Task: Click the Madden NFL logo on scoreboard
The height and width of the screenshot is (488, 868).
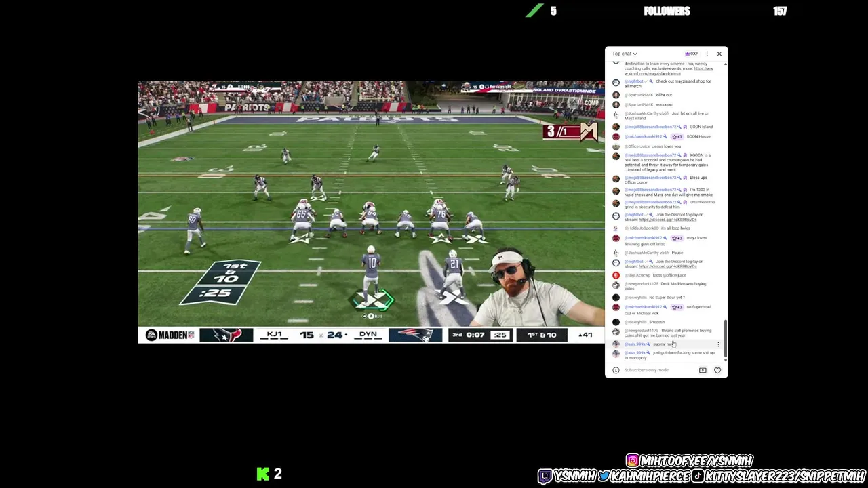Action: click(x=170, y=335)
